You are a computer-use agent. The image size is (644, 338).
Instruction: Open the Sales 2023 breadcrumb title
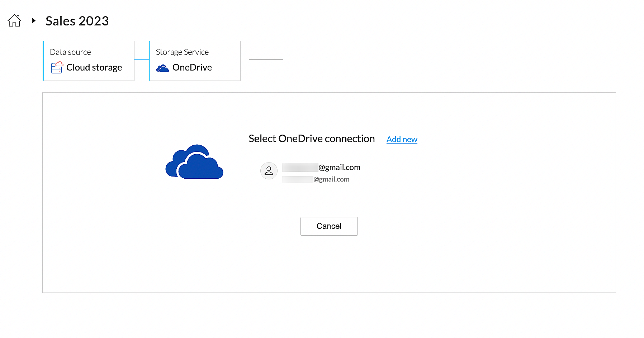pyautogui.click(x=77, y=21)
